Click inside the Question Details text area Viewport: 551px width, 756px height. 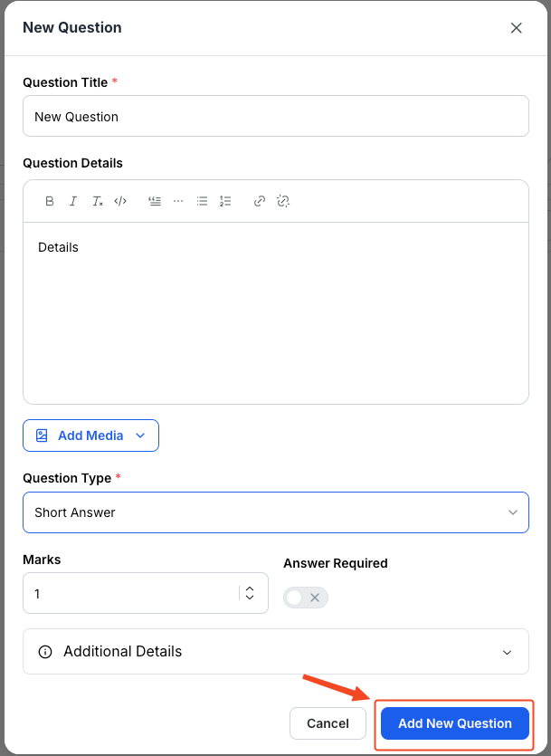pos(276,313)
